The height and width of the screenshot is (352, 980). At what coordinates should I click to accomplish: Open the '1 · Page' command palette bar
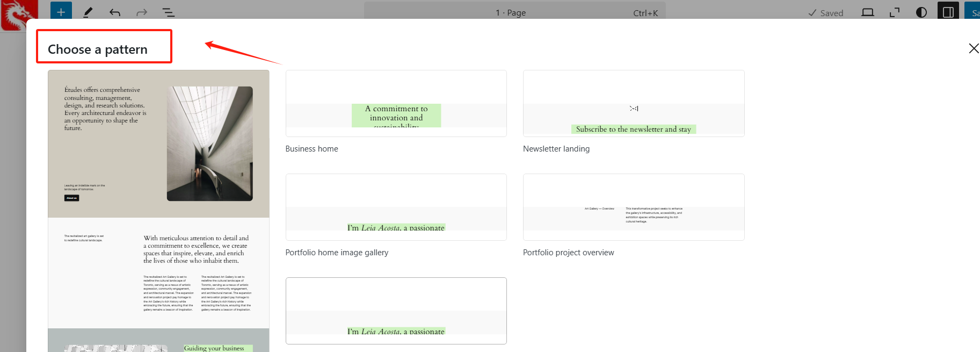[x=514, y=12]
